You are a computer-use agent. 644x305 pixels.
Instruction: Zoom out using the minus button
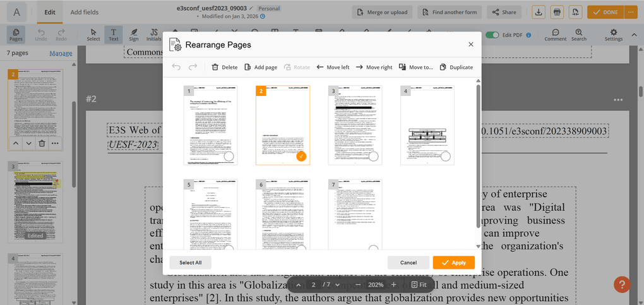point(358,284)
